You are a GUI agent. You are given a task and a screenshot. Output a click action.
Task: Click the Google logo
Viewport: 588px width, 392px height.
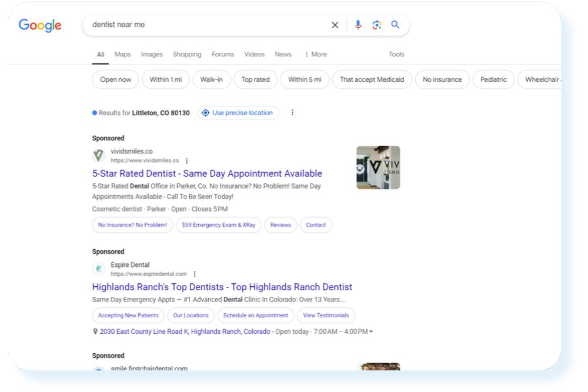coord(40,25)
